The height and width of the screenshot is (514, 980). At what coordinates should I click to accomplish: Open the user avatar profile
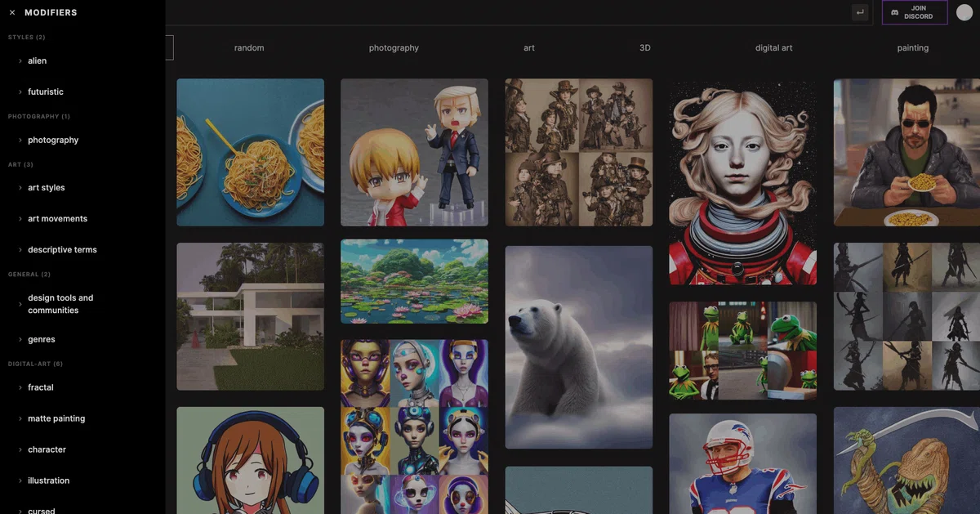[964, 12]
